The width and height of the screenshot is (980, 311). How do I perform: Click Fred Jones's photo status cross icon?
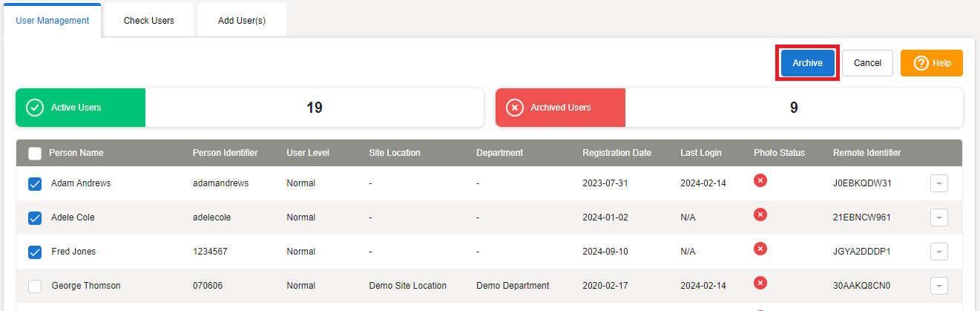pos(760,249)
